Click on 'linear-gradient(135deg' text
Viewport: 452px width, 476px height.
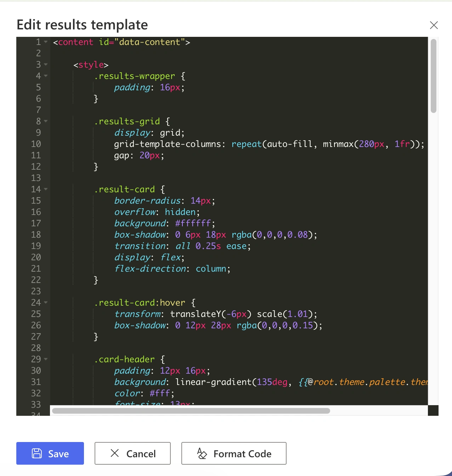[231, 382]
